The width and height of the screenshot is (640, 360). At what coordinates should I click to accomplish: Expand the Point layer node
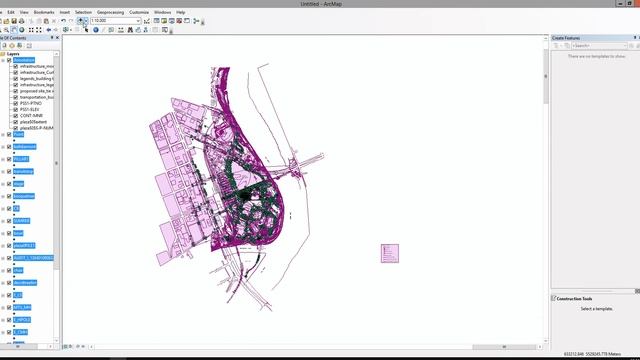3,134
